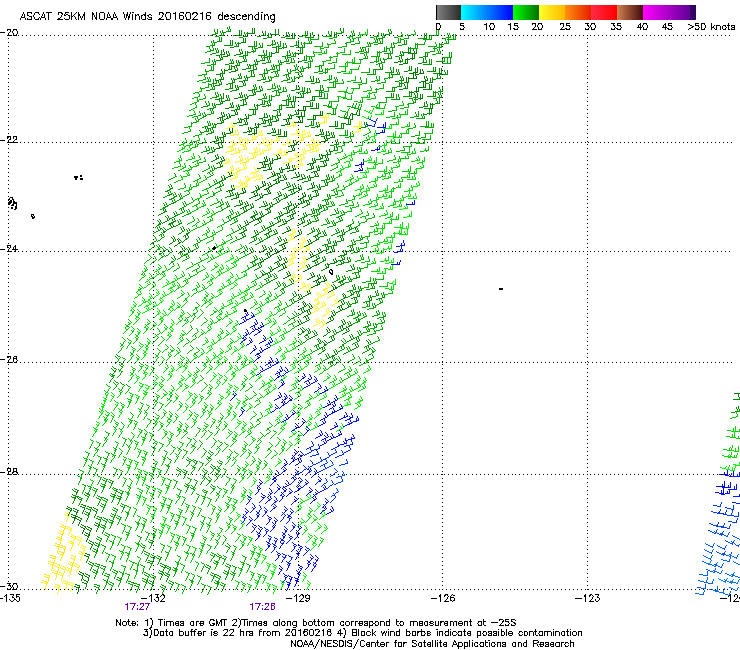Click the -22 latitude axis label
740x650 pixels.
9,140
